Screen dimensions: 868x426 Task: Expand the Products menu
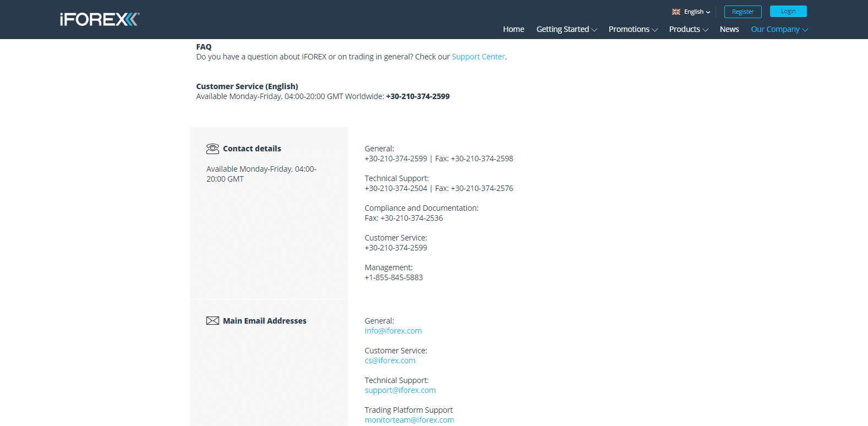pos(689,29)
